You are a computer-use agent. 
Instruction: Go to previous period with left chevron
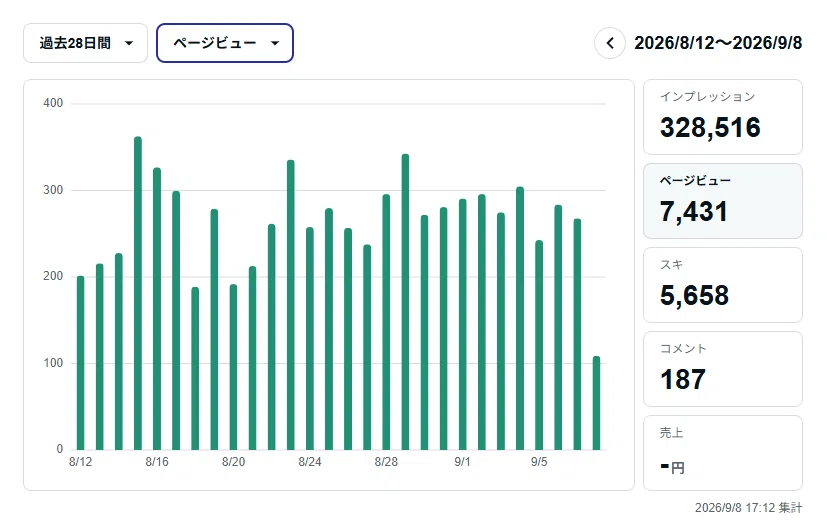coord(610,43)
